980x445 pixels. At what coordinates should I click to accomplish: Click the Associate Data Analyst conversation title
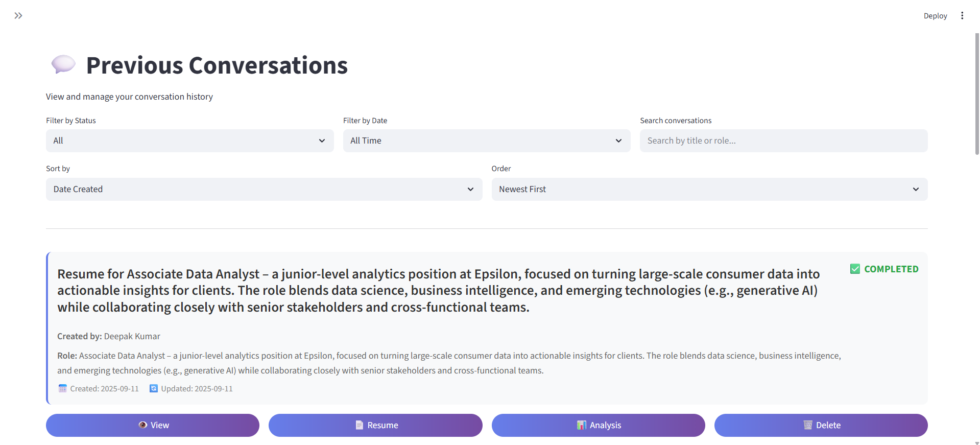click(x=438, y=290)
